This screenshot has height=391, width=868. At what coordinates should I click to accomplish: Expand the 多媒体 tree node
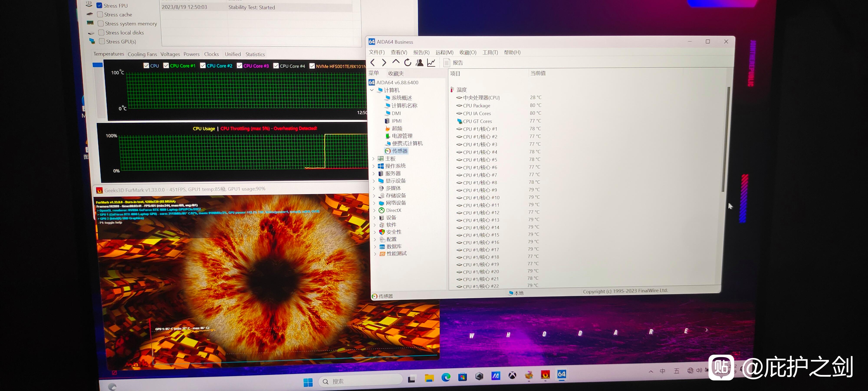[x=374, y=188]
